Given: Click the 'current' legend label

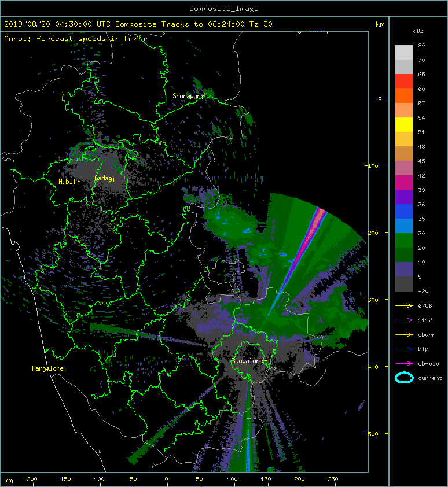Looking at the screenshot, I should click(430, 378).
